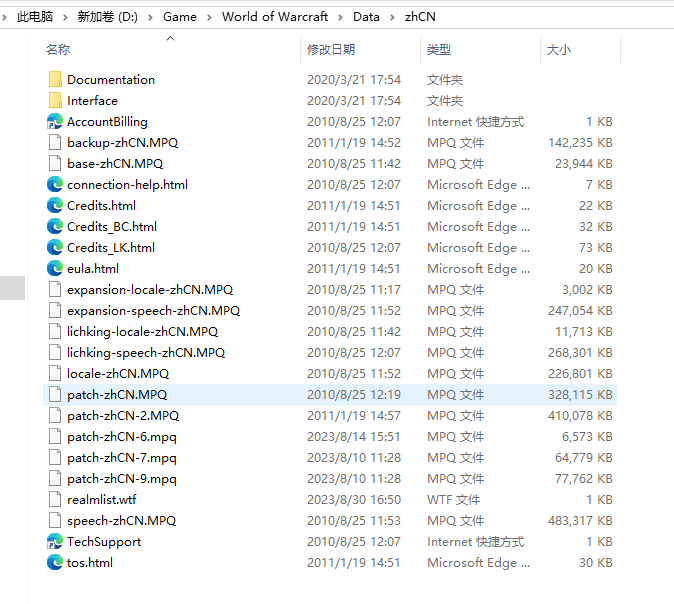
Task: Click the patch-zhCN-9.mpq file icon
Action: point(55,478)
